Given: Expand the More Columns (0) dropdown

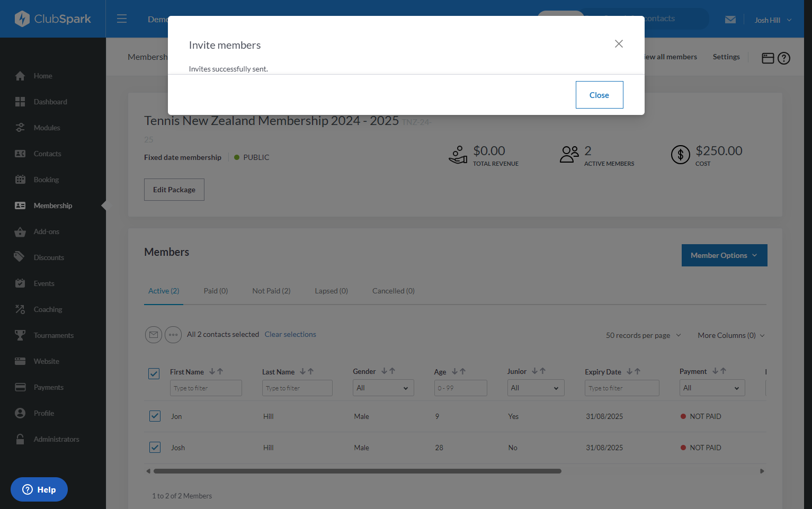Looking at the screenshot, I should pos(731,335).
